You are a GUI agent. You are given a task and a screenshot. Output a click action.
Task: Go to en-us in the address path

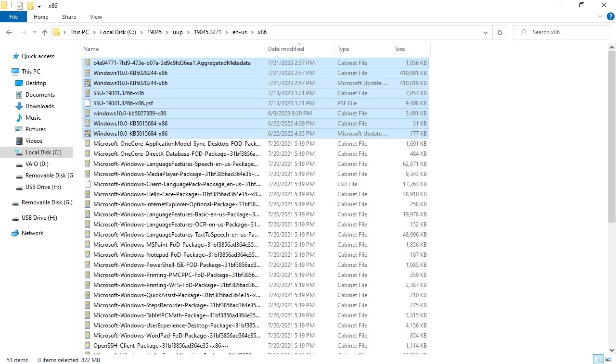point(240,32)
